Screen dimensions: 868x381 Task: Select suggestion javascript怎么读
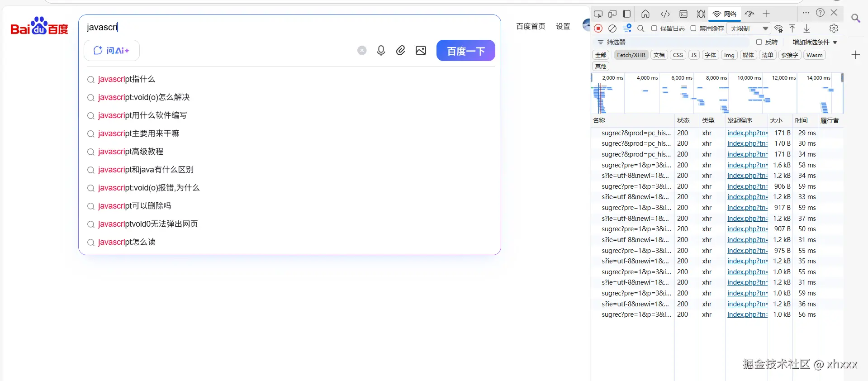pyautogui.click(x=127, y=242)
